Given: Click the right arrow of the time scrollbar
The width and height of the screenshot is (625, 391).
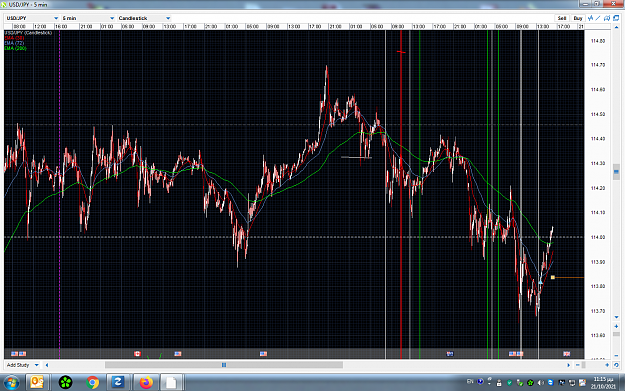Looking at the screenshot, I should pos(569,365).
